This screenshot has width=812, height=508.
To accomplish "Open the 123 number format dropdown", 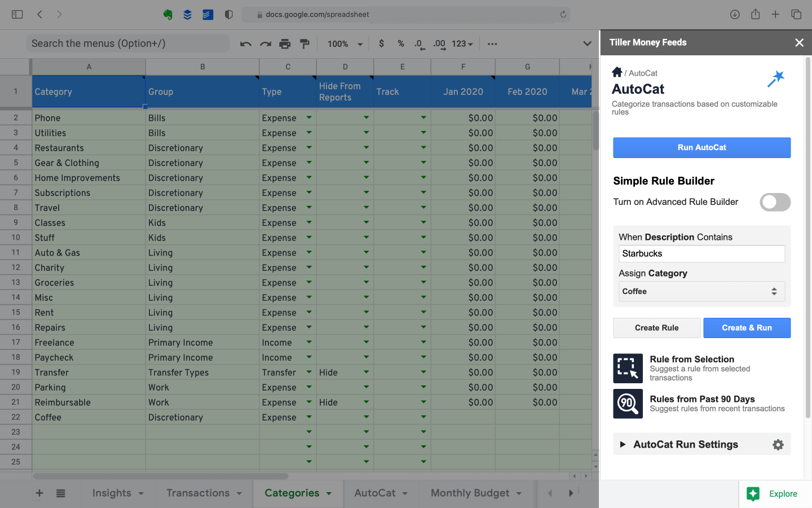I will point(462,44).
